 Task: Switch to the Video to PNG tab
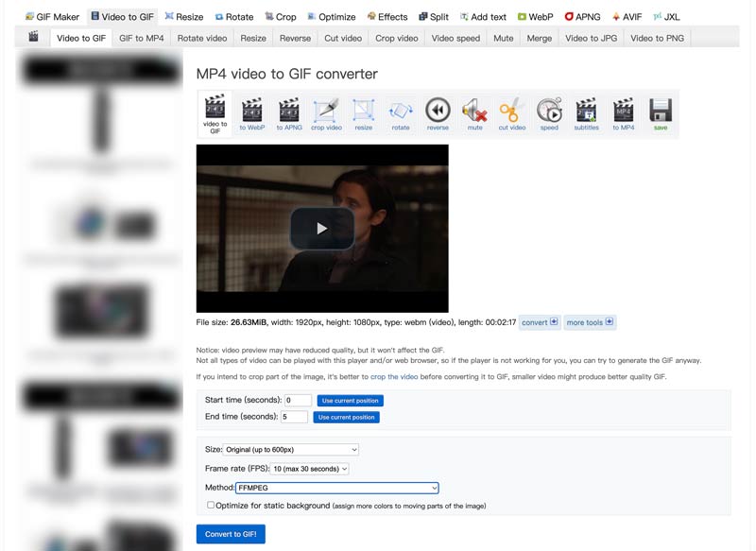click(657, 38)
